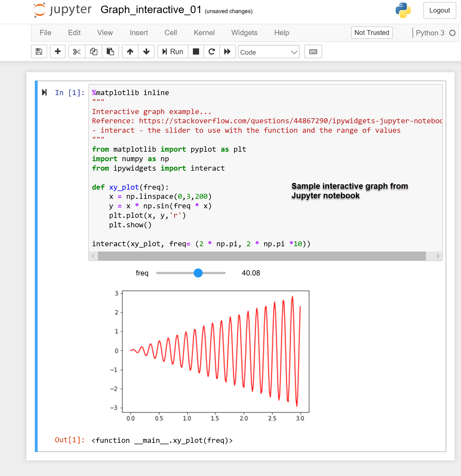Click the unsaved changes status text
The height and width of the screenshot is (476, 461).
[229, 11]
